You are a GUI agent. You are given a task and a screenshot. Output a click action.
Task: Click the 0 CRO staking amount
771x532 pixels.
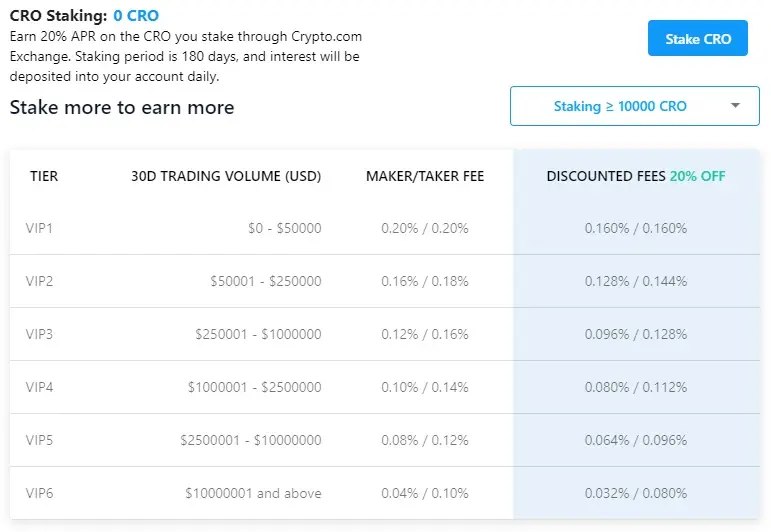(x=136, y=16)
